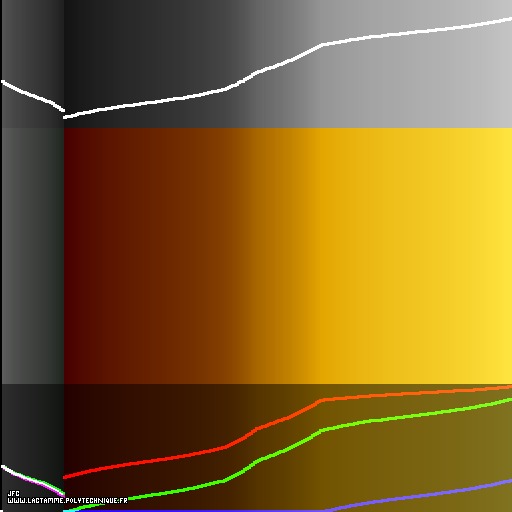This screenshot has width=512, height=512.
Task: Click the bend where the white curve flattens out
Action: tap(322, 45)
